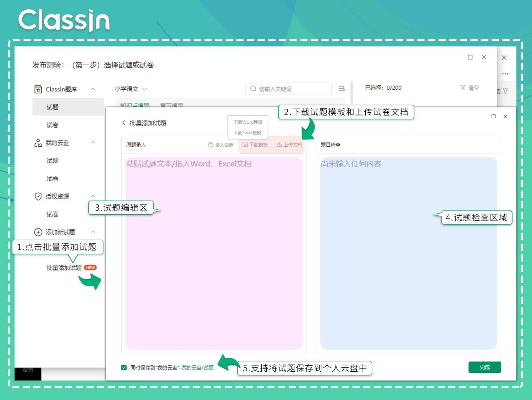Click the 原题录入 paste text area

(214, 253)
